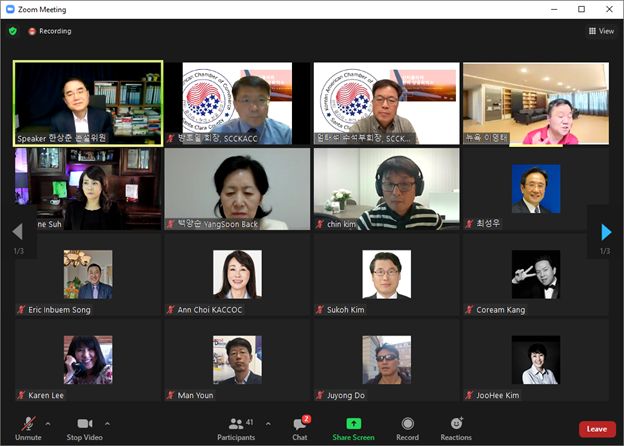624x446 pixels.
Task: Start Share Screen
Action: click(x=353, y=427)
